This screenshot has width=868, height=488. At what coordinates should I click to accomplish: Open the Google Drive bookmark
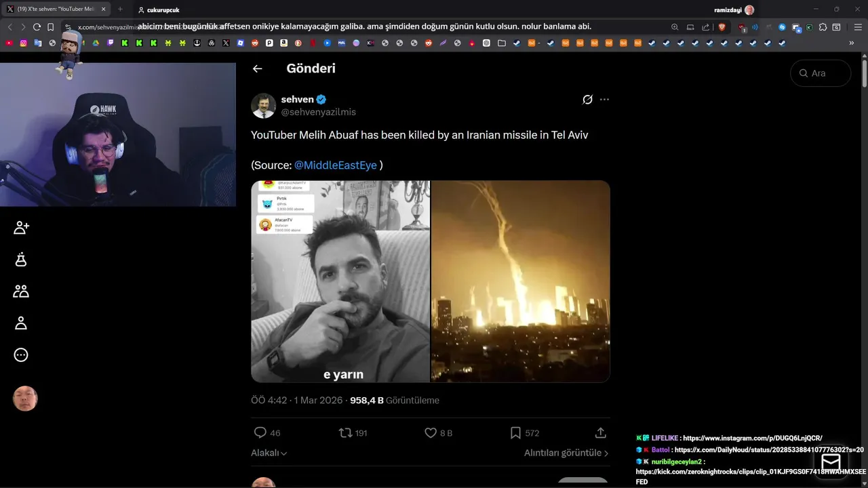coord(96,43)
